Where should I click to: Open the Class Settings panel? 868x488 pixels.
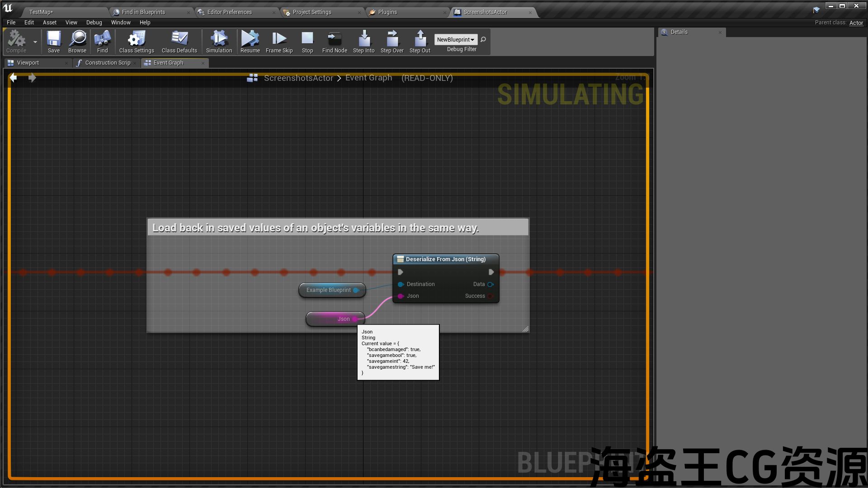point(137,42)
